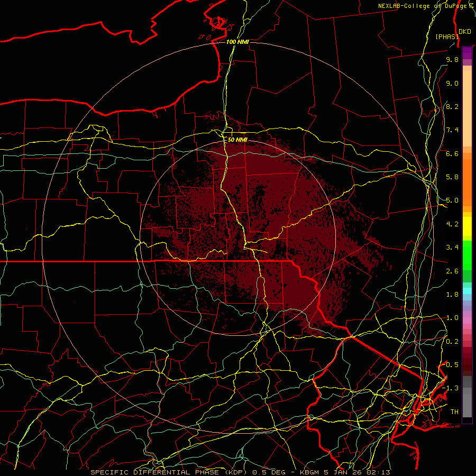
Task: Click the 5.8 legend value
Action: click(x=452, y=177)
